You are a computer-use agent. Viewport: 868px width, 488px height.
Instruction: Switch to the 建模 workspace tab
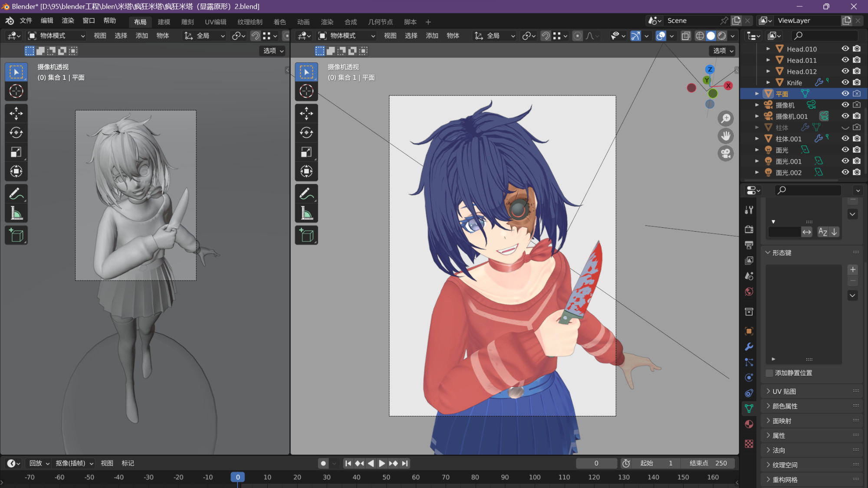click(164, 22)
